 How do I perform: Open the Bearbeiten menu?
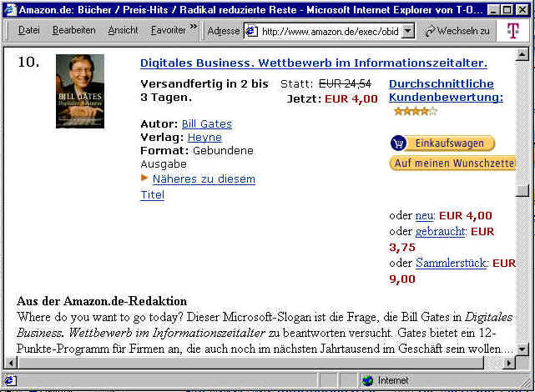pyautogui.click(x=74, y=30)
